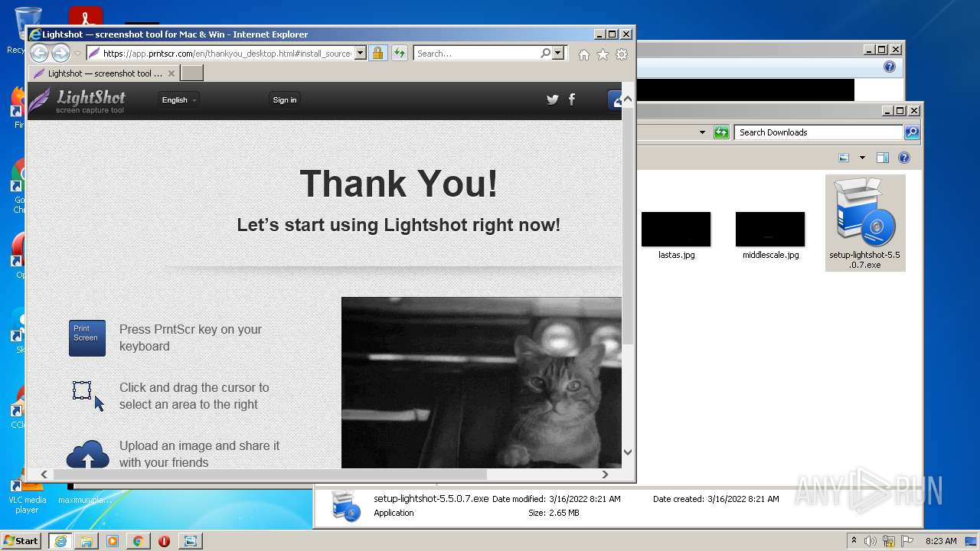Click Downloads address refresh icon
This screenshot has width=980, height=551.
pyautogui.click(x=720, y=132)
